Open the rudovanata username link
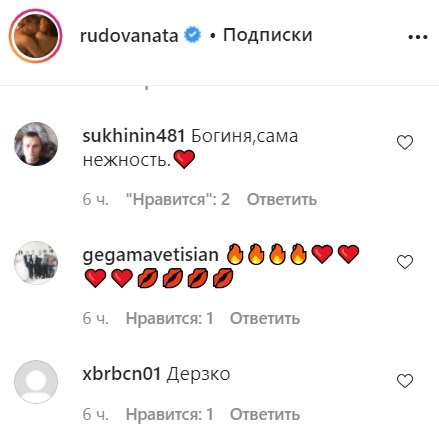This screenshot has width=439, height=448. coord(129,35)
